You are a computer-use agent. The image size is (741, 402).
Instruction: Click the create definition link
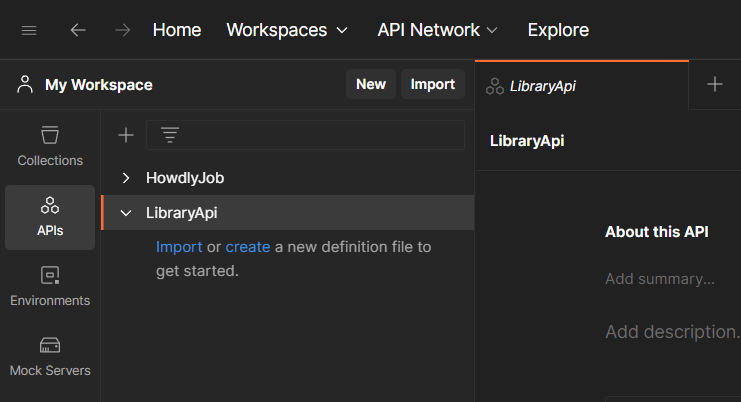point(248,247)
